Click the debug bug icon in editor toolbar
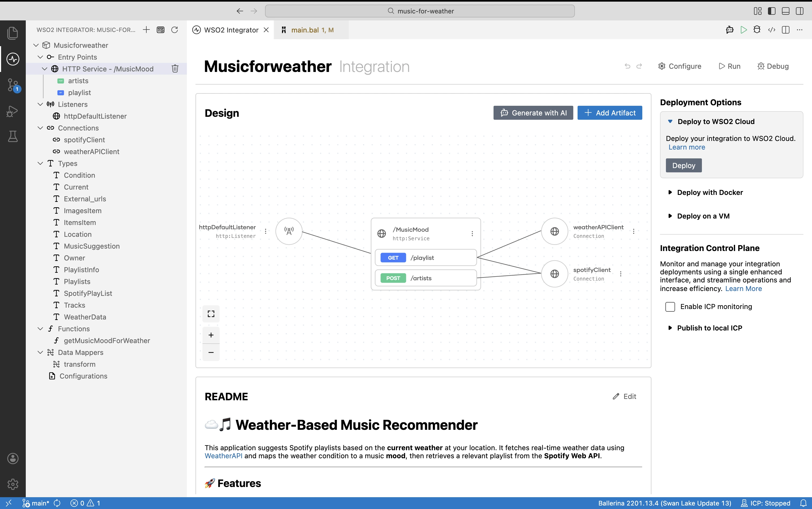812x509 pixels. (757, 30)
